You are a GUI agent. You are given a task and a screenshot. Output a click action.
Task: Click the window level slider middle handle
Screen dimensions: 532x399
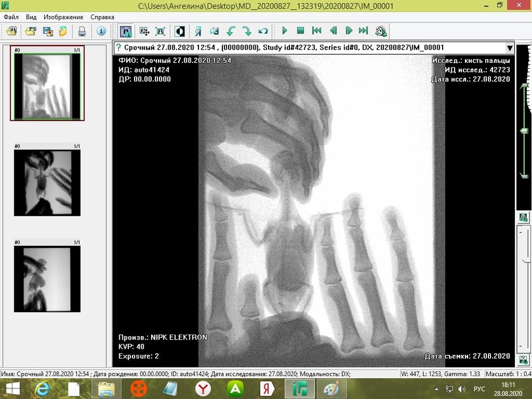click(x=523, y=130)
